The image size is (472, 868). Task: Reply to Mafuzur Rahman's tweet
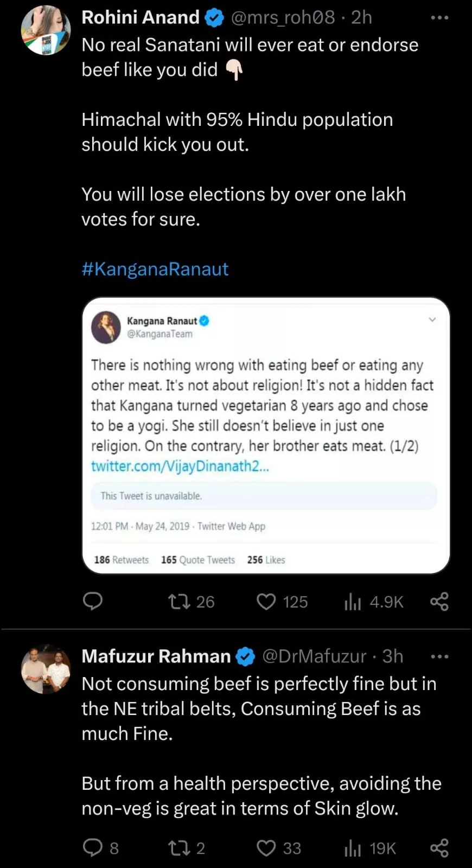[x=93, y=847]
